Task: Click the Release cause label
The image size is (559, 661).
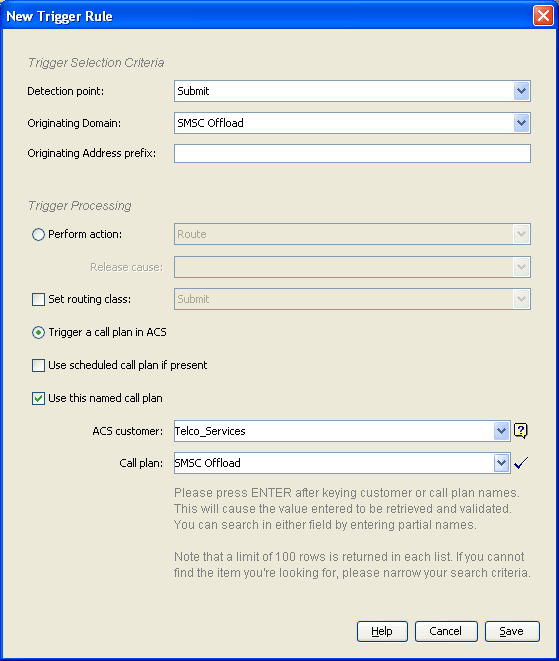Action: (126, 267)
